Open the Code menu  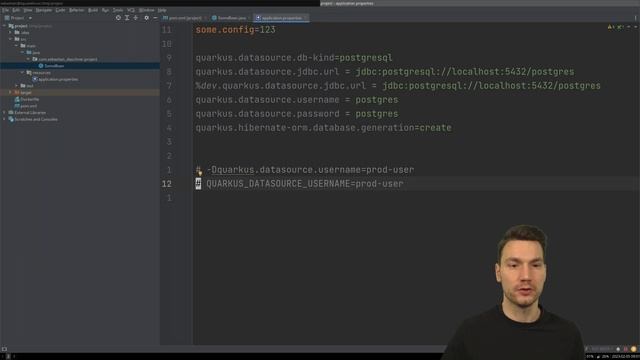click(x=60, y=10)
